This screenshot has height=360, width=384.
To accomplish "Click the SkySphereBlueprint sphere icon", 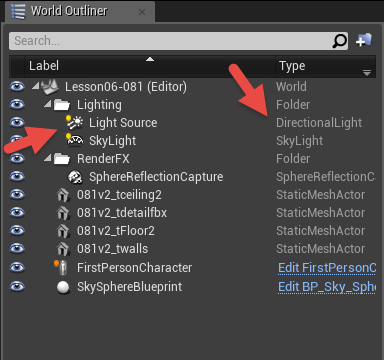I will pos(63,287).
